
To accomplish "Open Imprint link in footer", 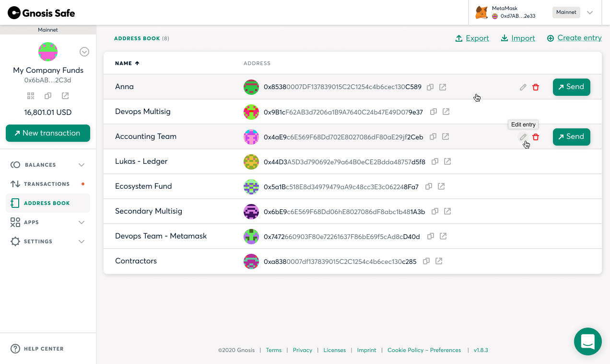I will 367,350.
